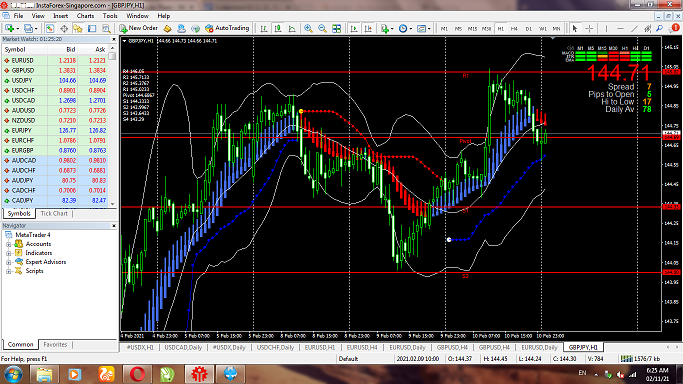Close the Navigator panel
The width and height of the screenshot is (683, 384).
coord(114,226)
